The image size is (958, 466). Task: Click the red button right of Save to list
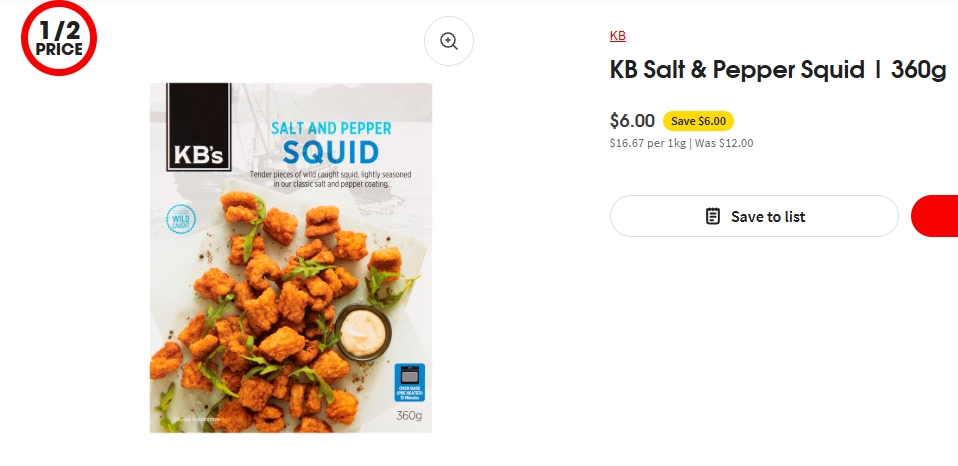tap(937, 216)
